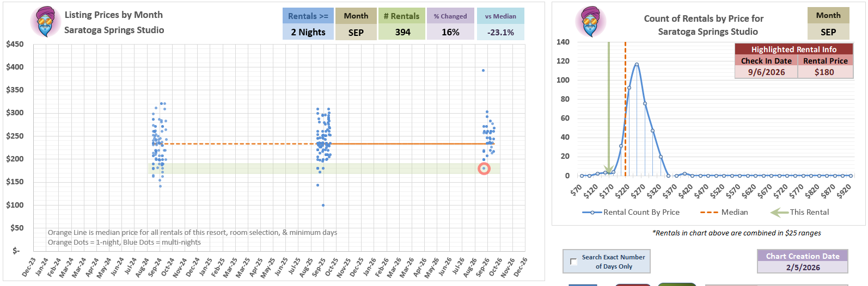Click the Rental Price $180 cell
The height and width of the screenshot is (286, 868).
pyautogui.click(x=824, y=72)
